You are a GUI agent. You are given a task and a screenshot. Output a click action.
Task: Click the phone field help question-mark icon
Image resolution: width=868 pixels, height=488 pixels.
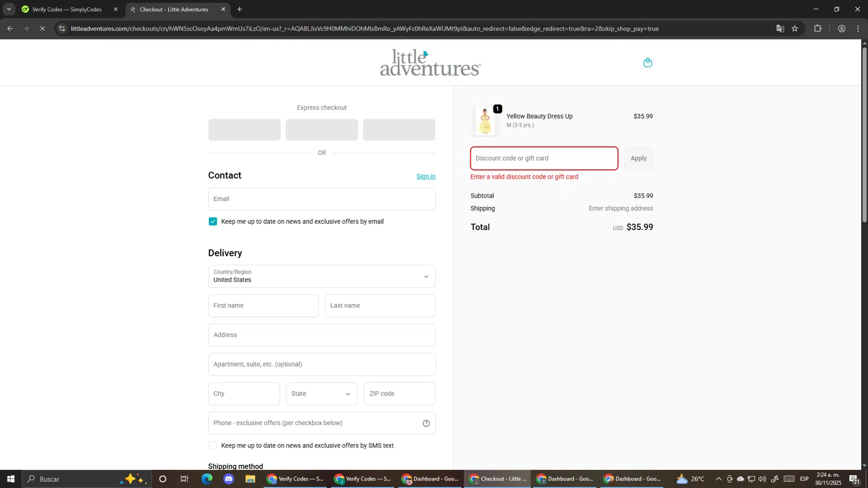[x=426, y=423]
